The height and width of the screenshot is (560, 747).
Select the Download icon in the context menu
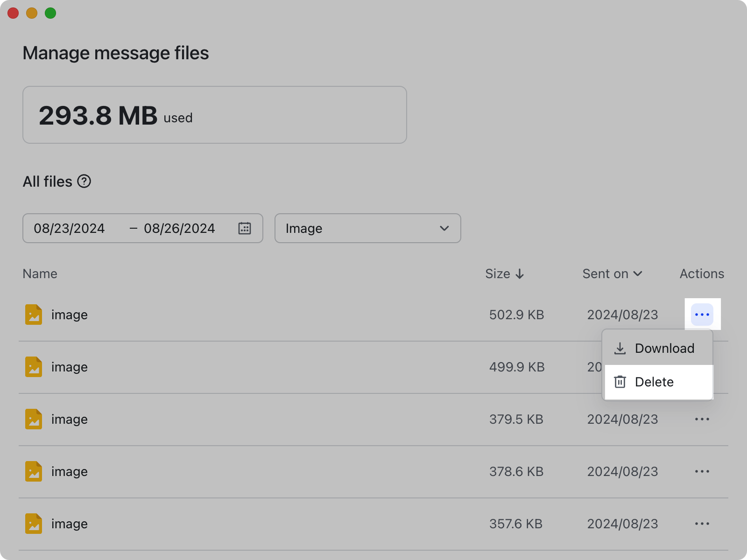click(620, 348)
